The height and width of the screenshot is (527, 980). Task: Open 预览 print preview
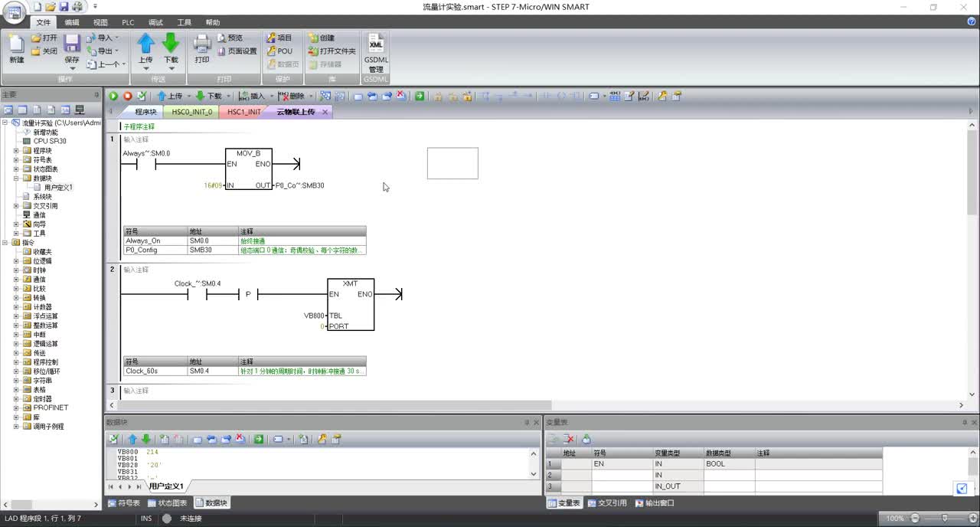coord(230,38)
